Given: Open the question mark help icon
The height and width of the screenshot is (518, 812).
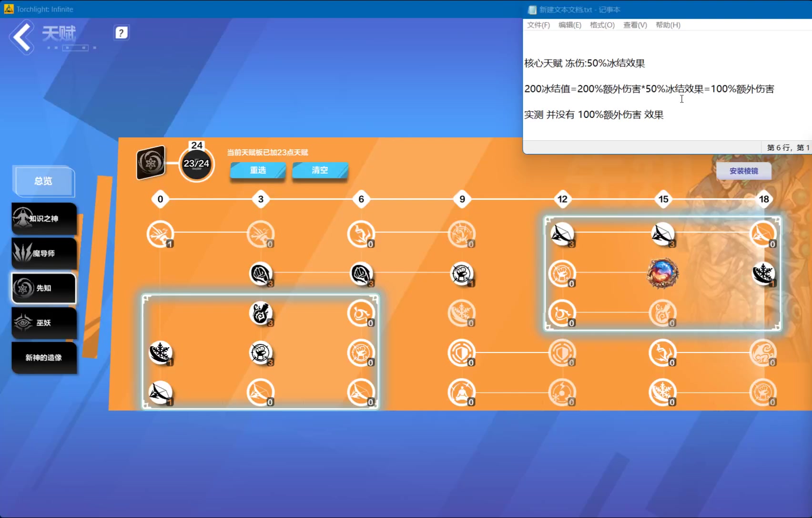Looking at the screenshot, I should (x=122, y=33).
